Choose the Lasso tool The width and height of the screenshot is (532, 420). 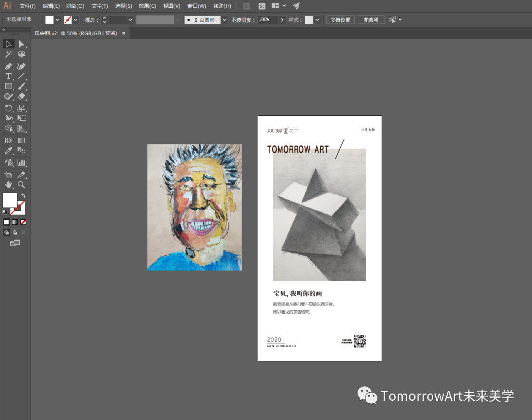click(x=21, y=54)
